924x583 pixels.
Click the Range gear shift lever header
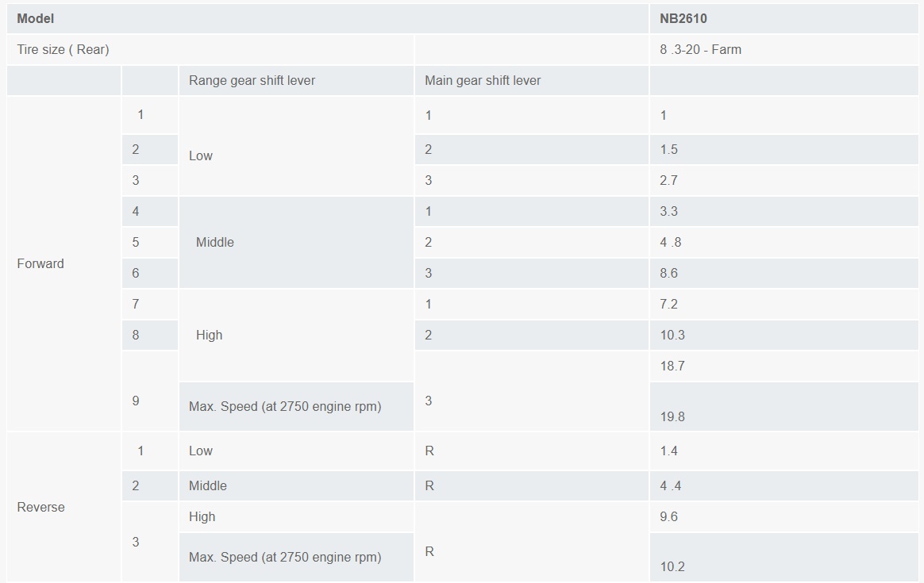[252, 80]
